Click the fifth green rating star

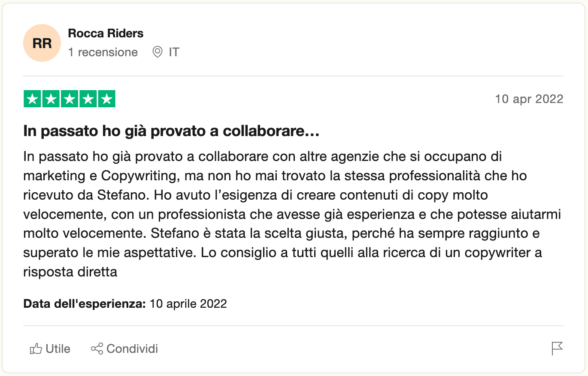[x=107, y=99]
